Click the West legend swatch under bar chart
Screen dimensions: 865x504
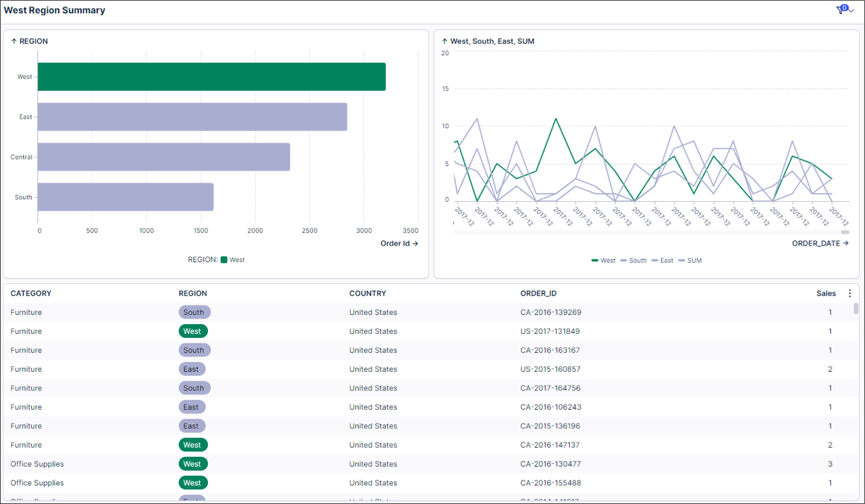(x=224, y=260)
